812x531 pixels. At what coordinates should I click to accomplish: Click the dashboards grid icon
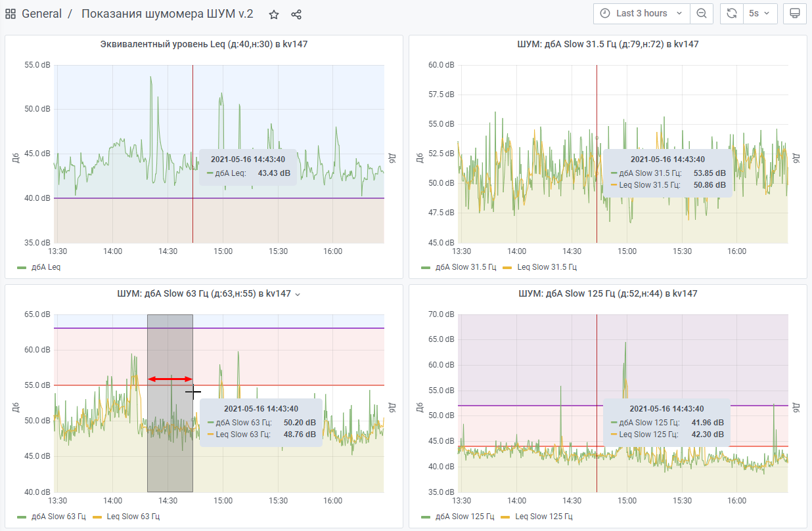11,14
